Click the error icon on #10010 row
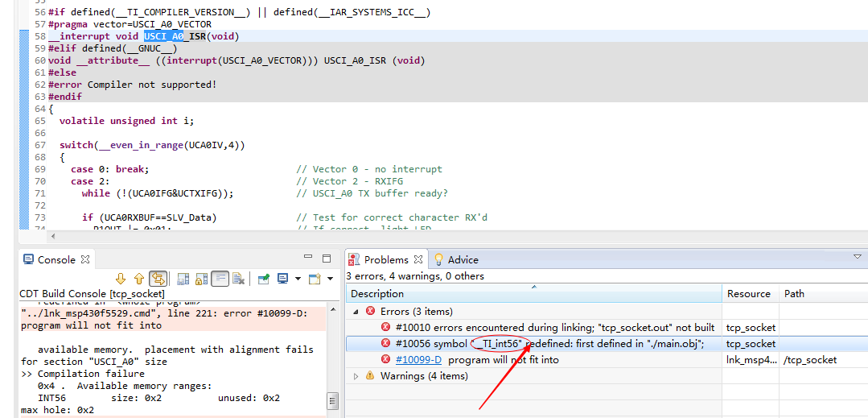The image size is (868, 418). click(386, 328)
